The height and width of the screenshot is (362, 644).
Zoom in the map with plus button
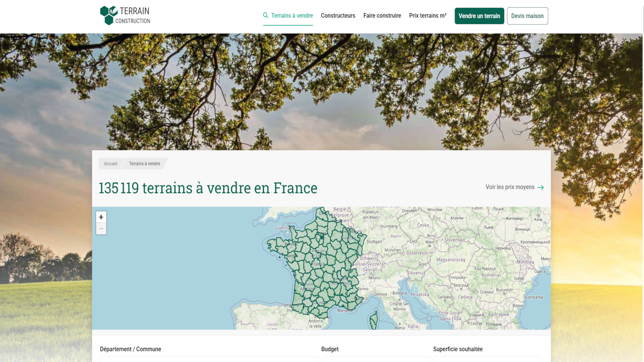[x=101, y=217]
